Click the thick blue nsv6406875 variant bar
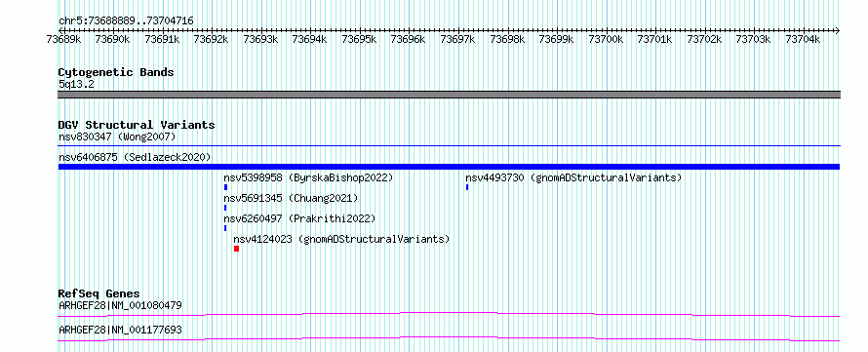The image size is (868, 352). coord(449,167)
